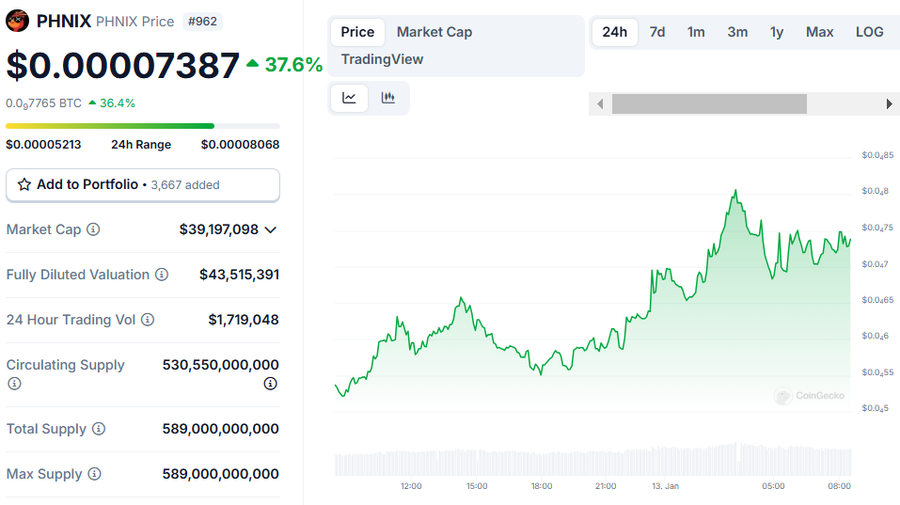Screen dimensions: 900x505
Task: Toggle LOG scale on chart
Action: pyautogui.click(x=869, y=32)
